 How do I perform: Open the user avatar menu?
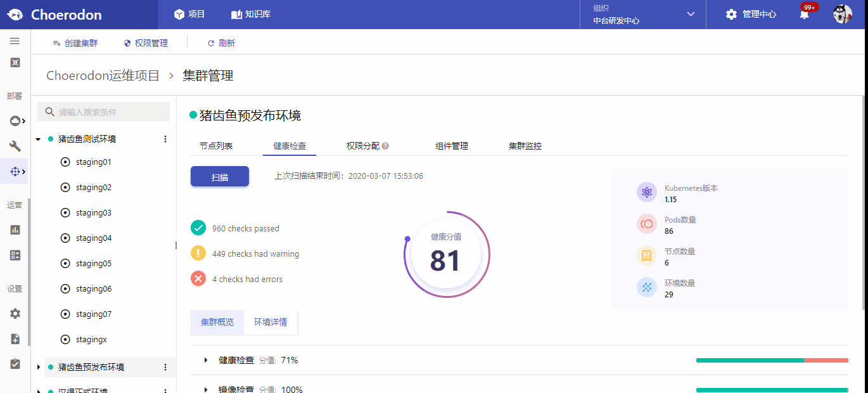coord(843,14)
